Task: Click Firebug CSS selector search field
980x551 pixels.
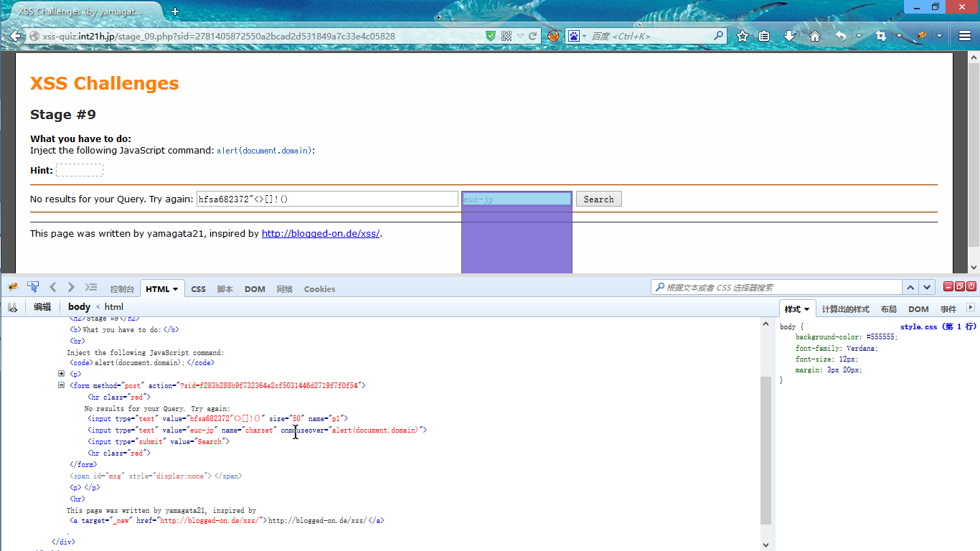Action: pos(777,288)
